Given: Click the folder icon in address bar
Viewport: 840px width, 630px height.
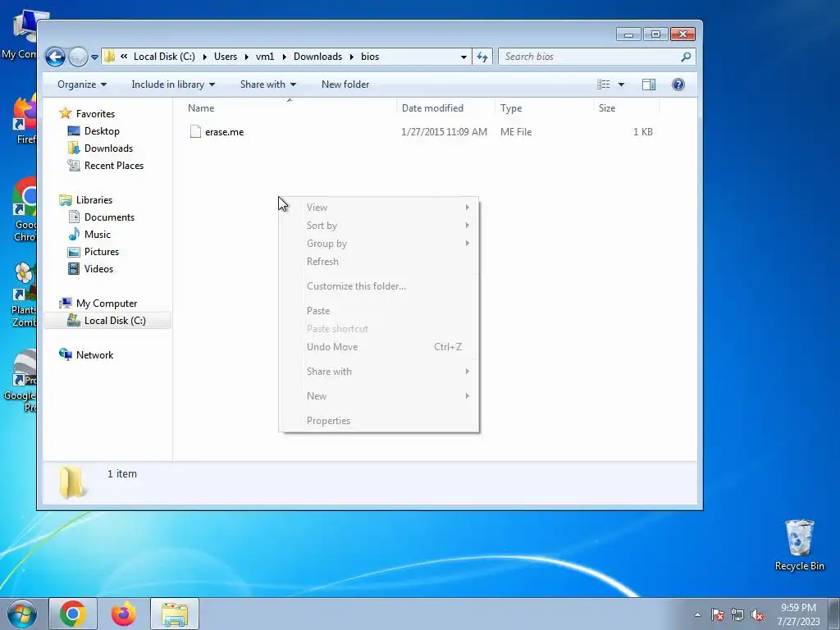Looking at the screenshot, I should pyautogui.click(x=109, y=57).
